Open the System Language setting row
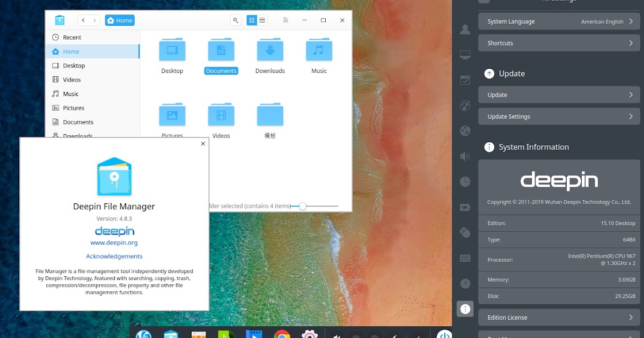The height and width of the screenshot is (338, 644). [x=559, y=21]
